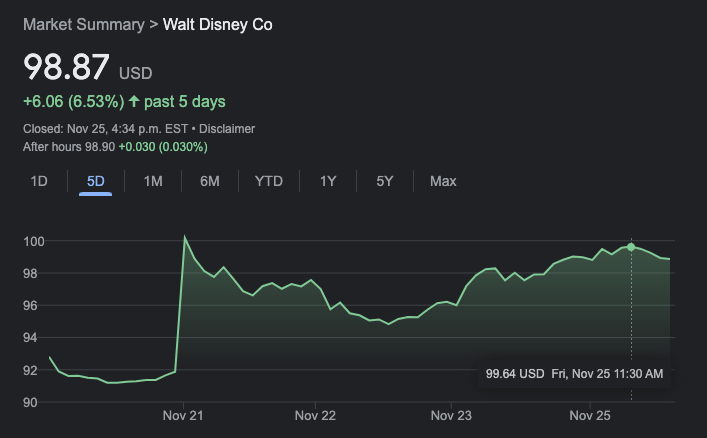The height and width of the screenshot is (438, 707).
Task: Switch to the 6M range tab
Action: pyautogui.click(x=209, y=181)
